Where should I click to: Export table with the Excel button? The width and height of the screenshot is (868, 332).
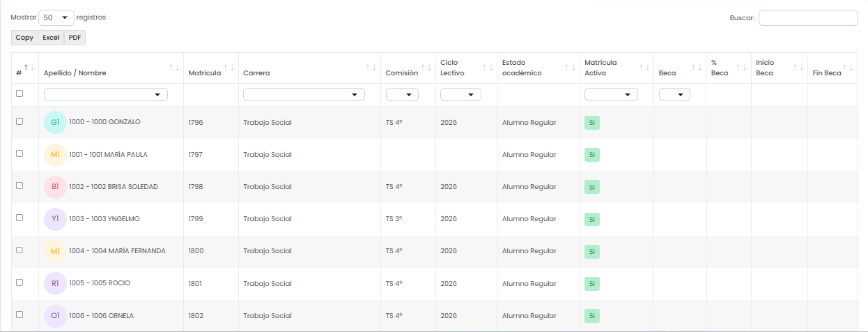tap(51, 38)
